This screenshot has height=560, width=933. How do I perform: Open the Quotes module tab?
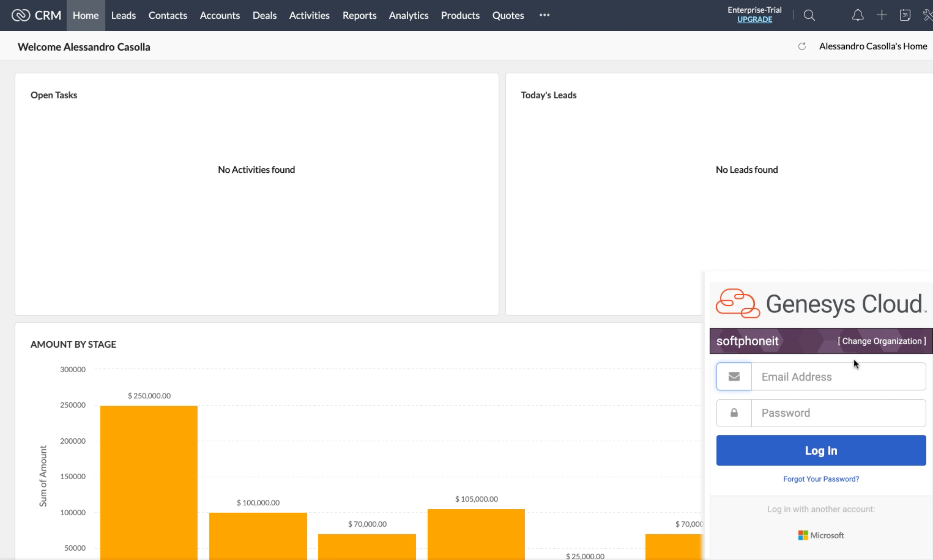click(508, 15)
